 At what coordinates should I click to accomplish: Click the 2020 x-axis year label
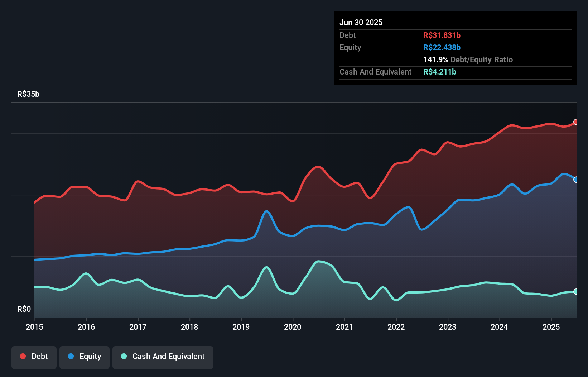(x=293, y=327)
